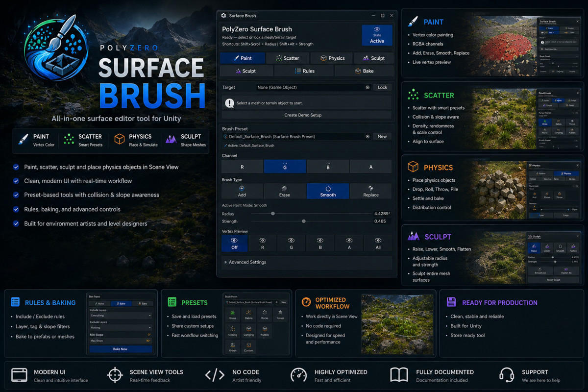
Task: Click the Fully Documented book icon
Action: point(399,375)
